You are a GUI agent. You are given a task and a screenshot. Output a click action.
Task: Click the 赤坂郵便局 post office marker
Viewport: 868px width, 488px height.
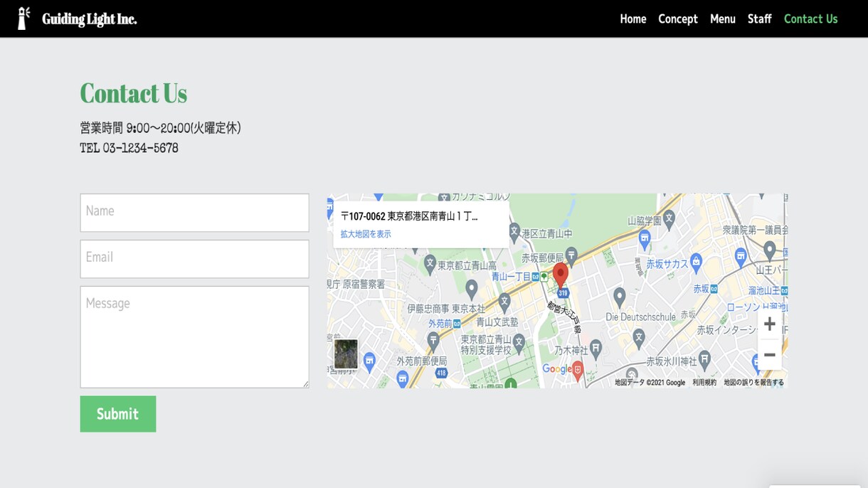coord(571,258)
